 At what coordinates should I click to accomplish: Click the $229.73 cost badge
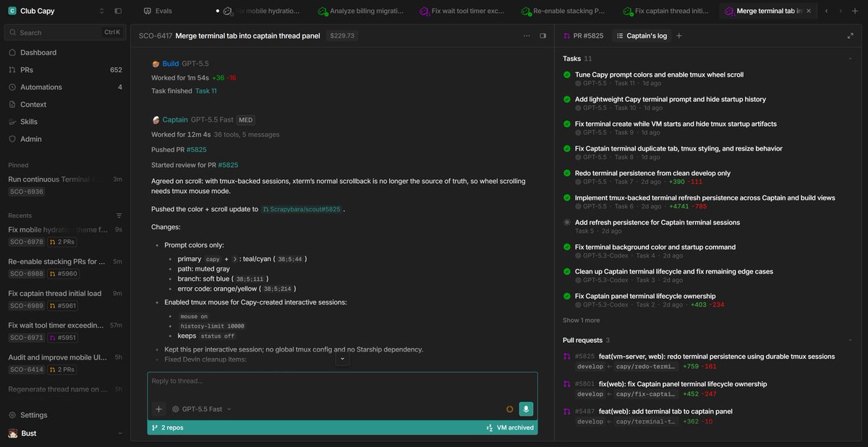(342, 35)
